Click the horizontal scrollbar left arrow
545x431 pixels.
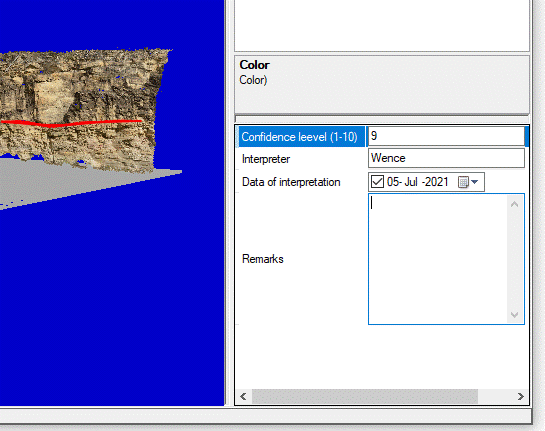tap(243, 397)
